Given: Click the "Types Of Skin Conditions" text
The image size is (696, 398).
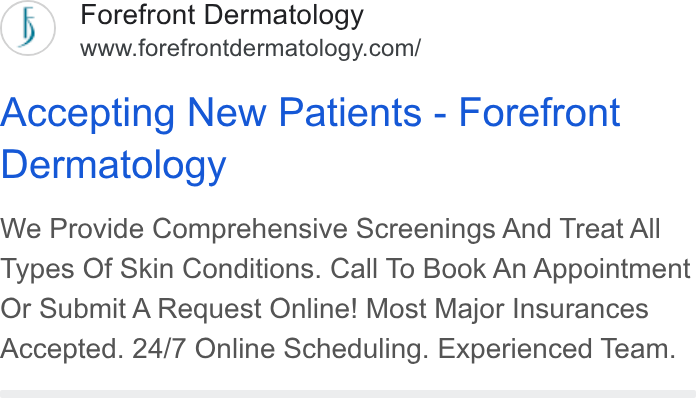Looking at the screenshot, I should pyautogui.click(x=160, y=269).
